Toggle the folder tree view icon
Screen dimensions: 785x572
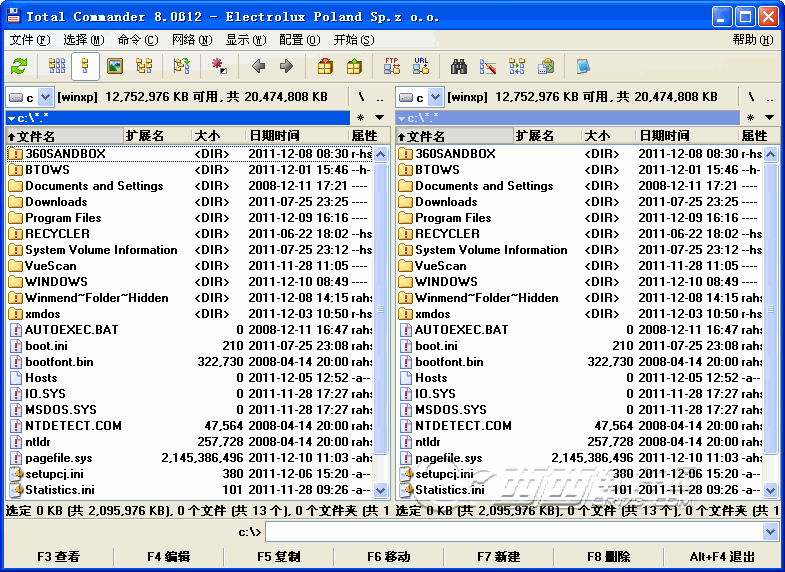[x=144, y=67]
